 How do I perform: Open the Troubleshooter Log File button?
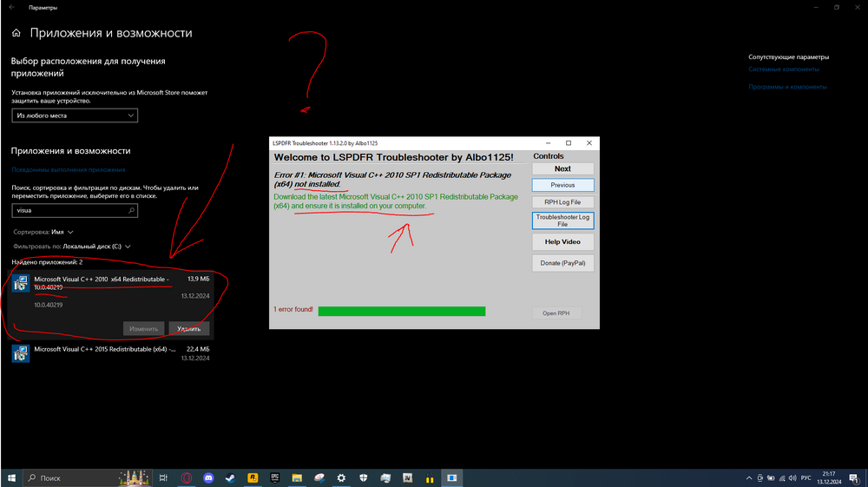click(x=562, y=220)
